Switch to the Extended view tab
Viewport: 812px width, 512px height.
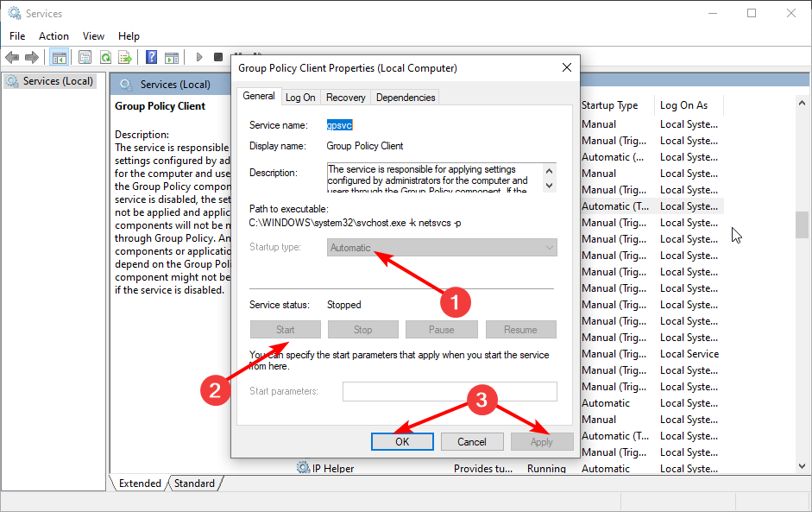140,483
